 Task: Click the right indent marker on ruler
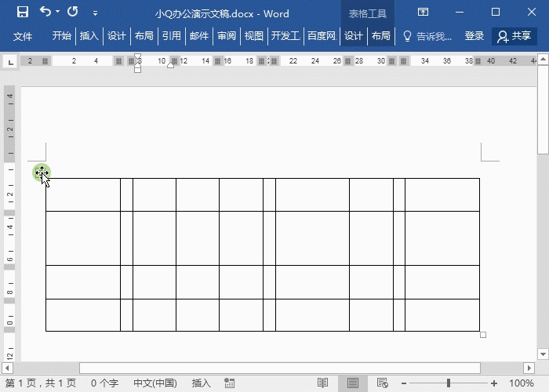(170, 65)
